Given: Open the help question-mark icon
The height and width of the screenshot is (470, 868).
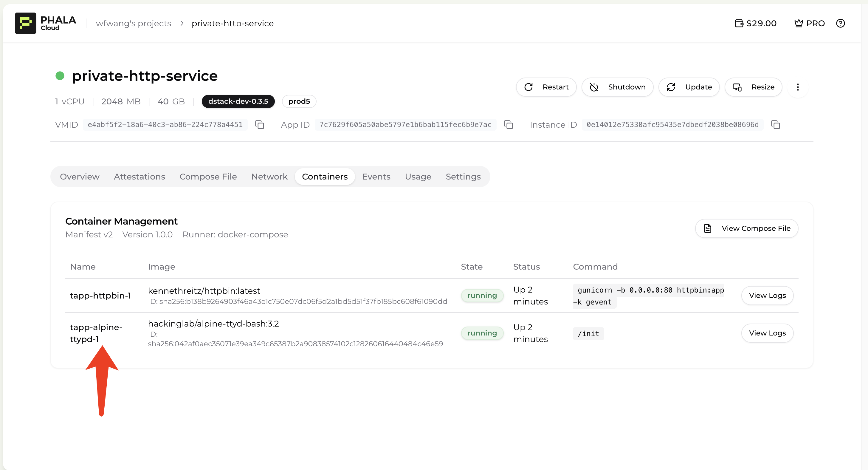Looking at the screenshot, I should coord(840,23).
